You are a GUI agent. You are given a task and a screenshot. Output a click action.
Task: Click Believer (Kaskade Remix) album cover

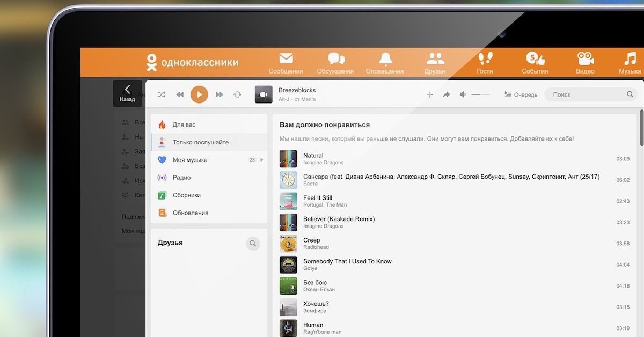tap(288, 222)
